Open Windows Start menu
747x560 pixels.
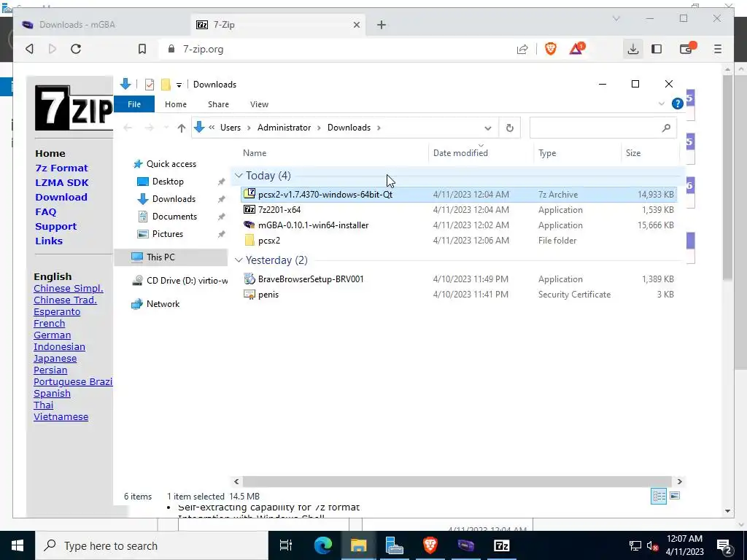[18, 545]
